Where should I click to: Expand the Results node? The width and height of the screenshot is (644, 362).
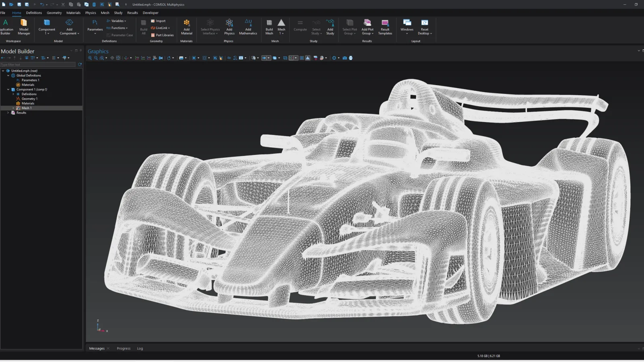(x=8, y=113)
